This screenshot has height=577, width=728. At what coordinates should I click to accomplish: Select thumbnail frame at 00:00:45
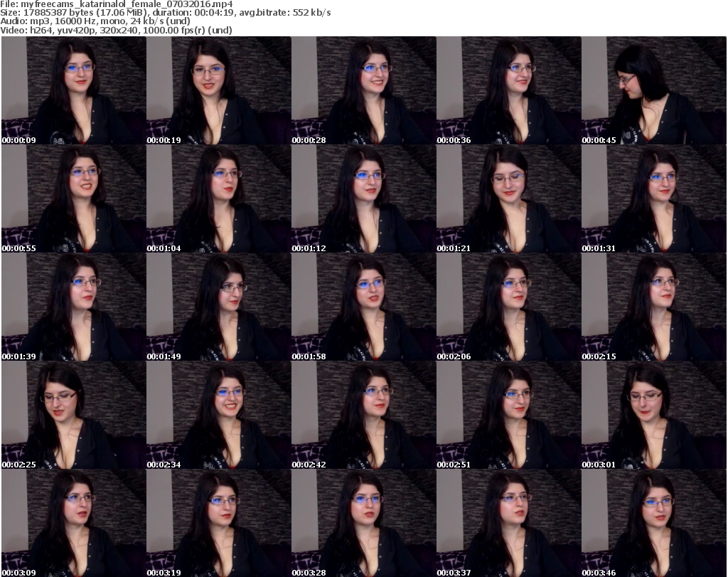pyautogui.click(x=654, y=90)
